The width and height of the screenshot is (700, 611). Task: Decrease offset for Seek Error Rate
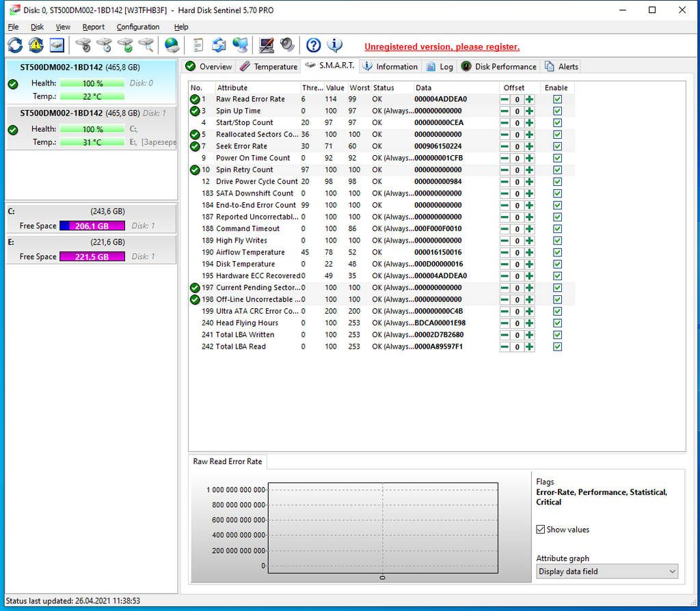click(x=504, y=146)
